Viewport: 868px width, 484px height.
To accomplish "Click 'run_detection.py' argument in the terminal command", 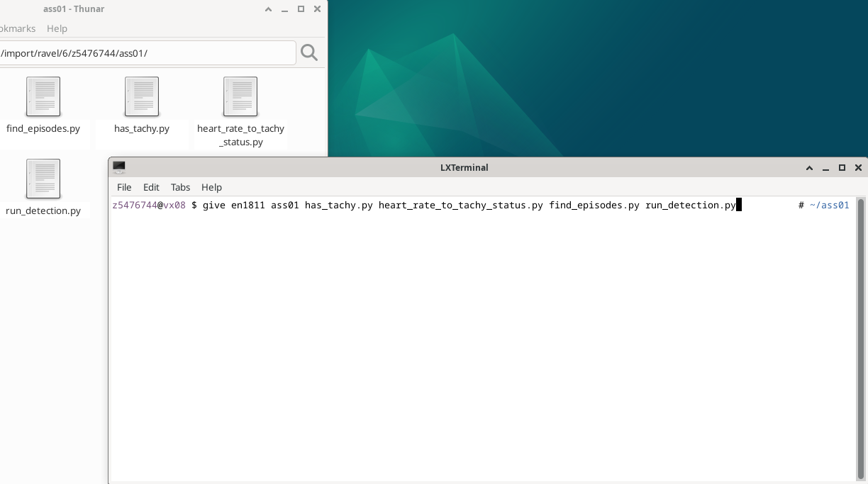I will (691, 205).
